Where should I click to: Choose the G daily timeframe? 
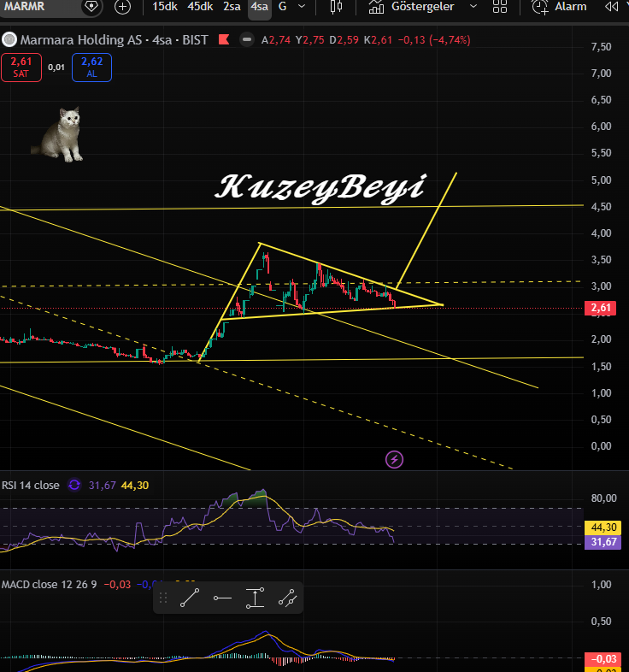(x=282, y=7)
